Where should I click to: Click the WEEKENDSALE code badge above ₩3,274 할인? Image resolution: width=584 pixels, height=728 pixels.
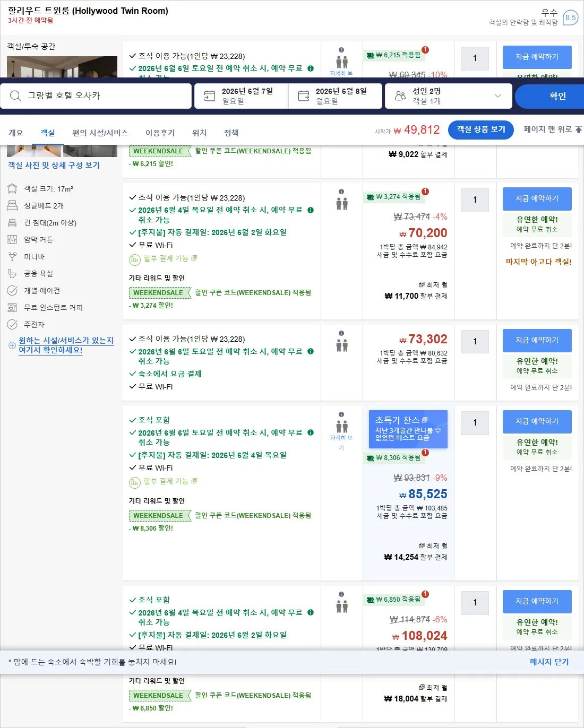(159, 293)
